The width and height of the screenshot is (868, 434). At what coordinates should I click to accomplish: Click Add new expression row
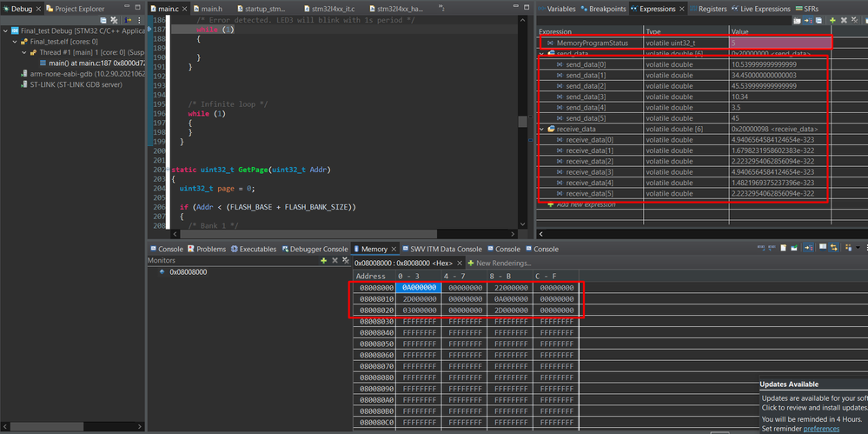pyautogui.click(x=586, y=204)
